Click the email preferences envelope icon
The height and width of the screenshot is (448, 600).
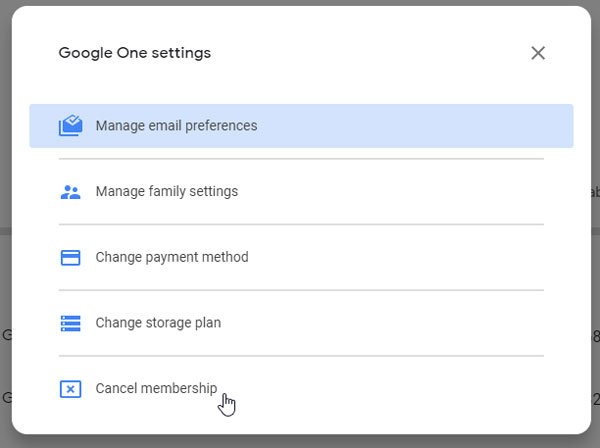coord(70,126)
